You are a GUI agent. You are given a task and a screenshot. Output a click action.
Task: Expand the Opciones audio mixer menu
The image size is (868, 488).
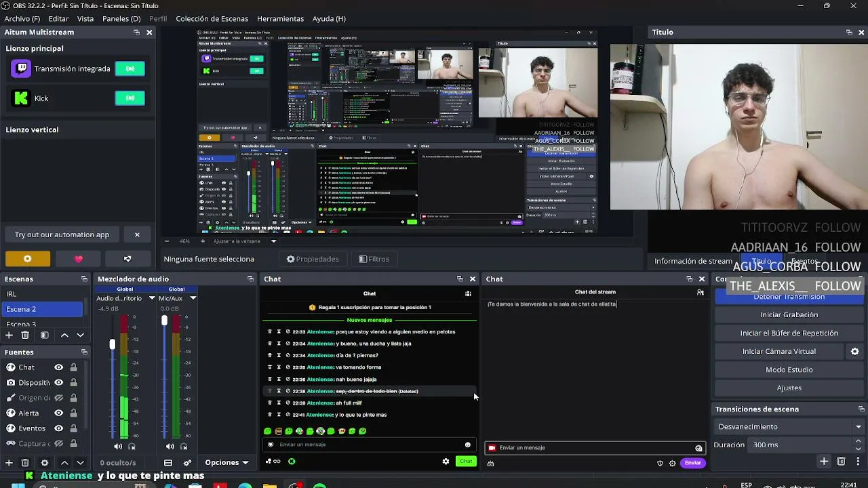[x=227, y=463]
